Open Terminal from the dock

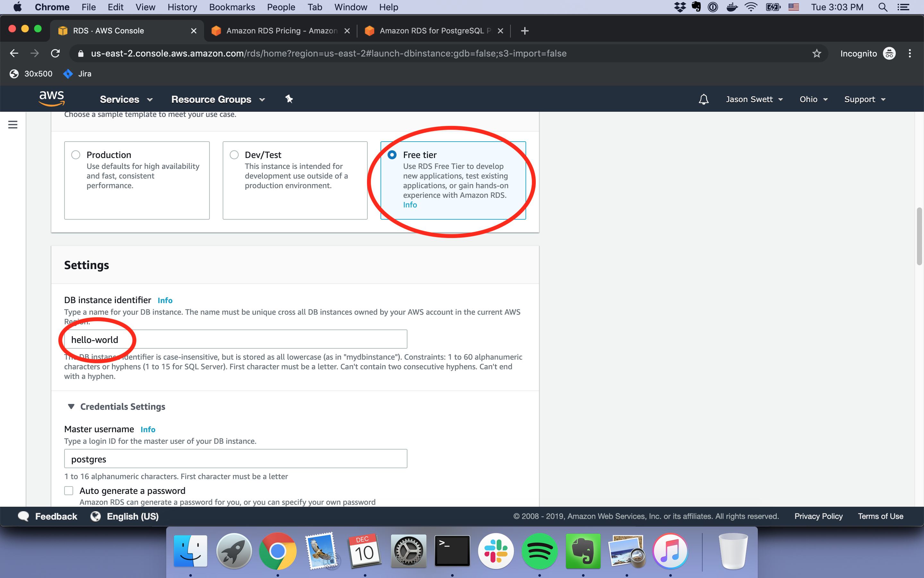point(452,550)
